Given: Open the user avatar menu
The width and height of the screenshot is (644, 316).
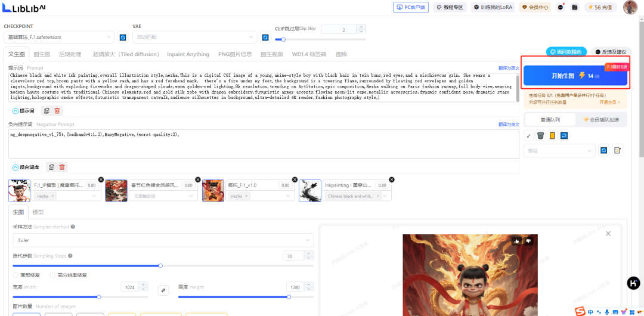Looking at the screenshot, I should tap(630, 7).
